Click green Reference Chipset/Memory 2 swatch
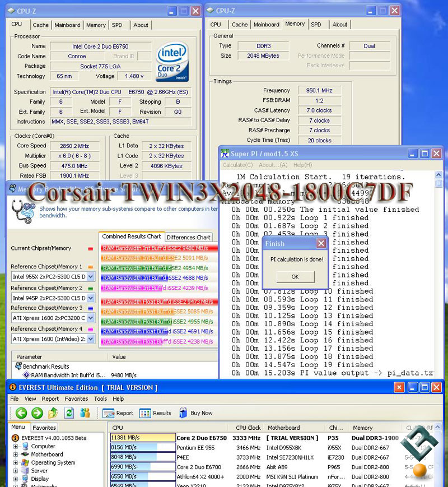The width and height of the screenshot is (448, 487). coord(90,289)
